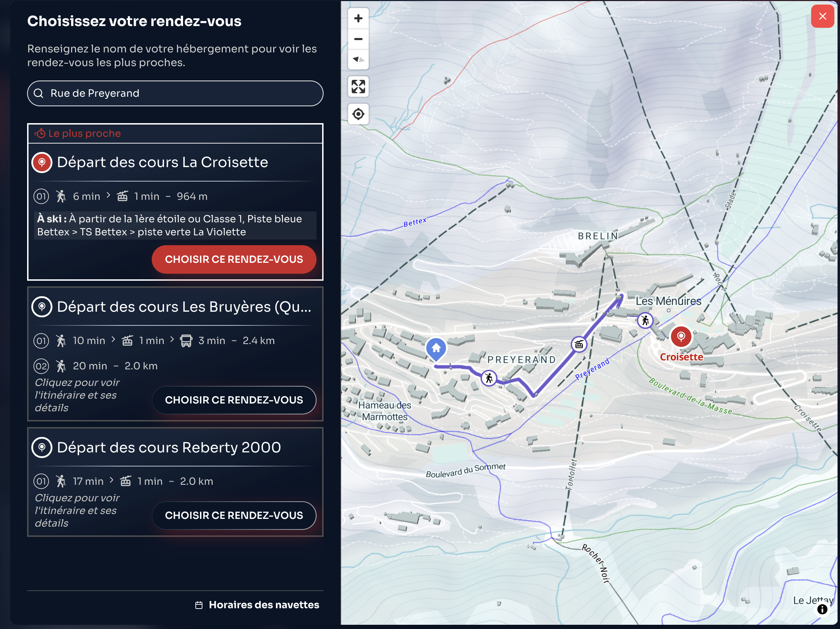The height and width of the screenshot is (629, 840).
Task: Click the gondola lift marker on map
Action: pos(579,344)
